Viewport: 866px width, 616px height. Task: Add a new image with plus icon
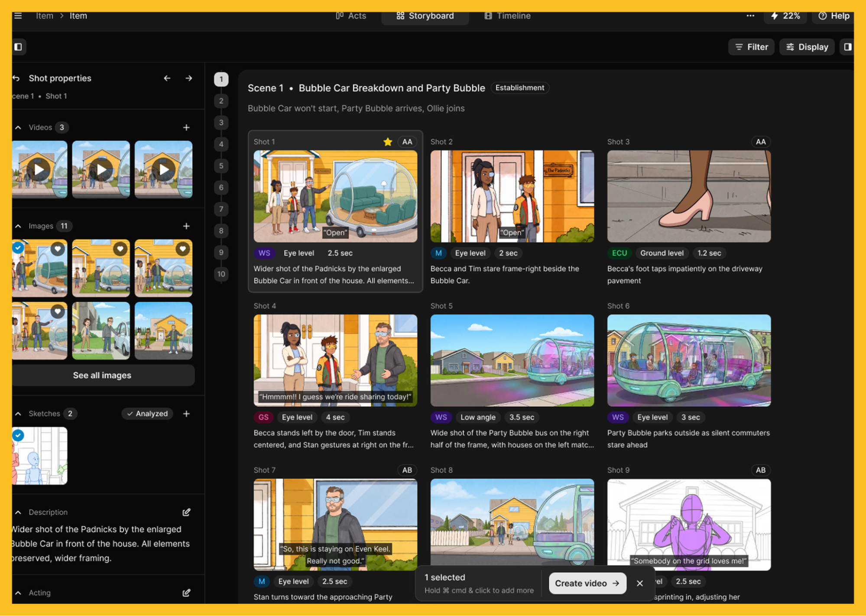pos(186,226)
